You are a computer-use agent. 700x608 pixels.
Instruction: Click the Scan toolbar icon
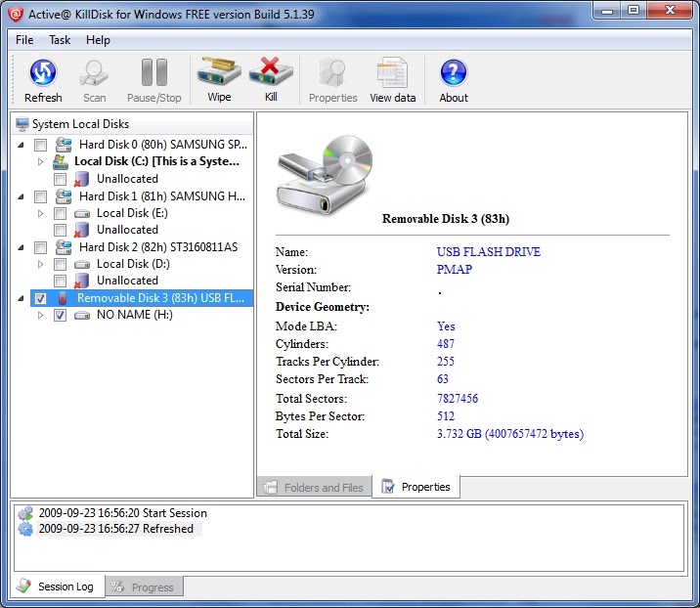point(94,73)
